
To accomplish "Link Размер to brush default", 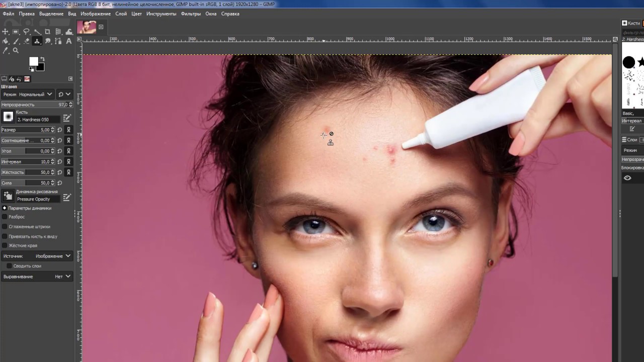I will click(x=69, y=130).
